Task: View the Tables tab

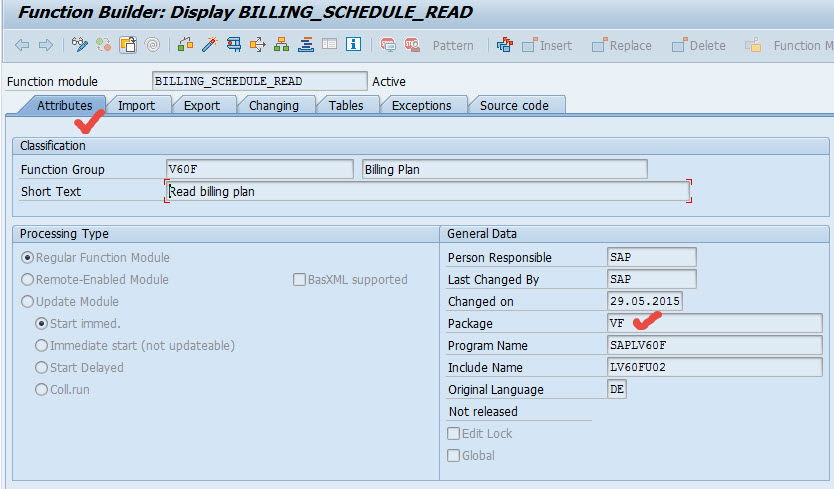Action: [x=346, y=105]
